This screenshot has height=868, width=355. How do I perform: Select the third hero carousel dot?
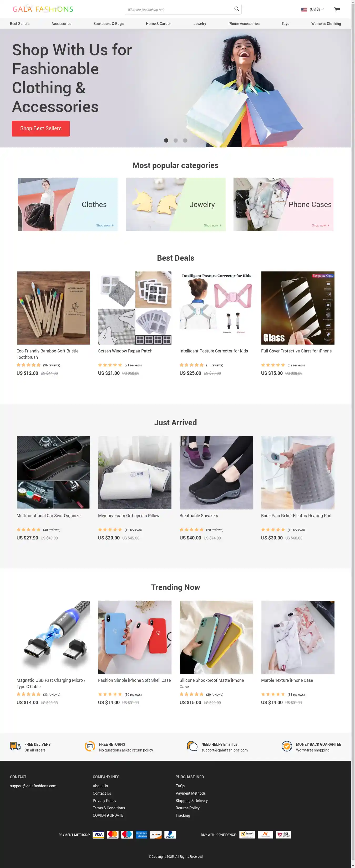185,140
